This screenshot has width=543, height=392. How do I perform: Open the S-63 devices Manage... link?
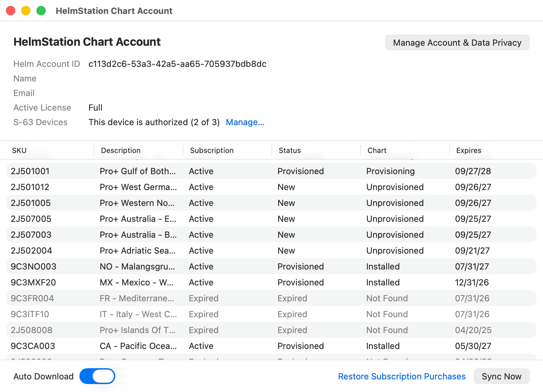[x=245, y=122]
